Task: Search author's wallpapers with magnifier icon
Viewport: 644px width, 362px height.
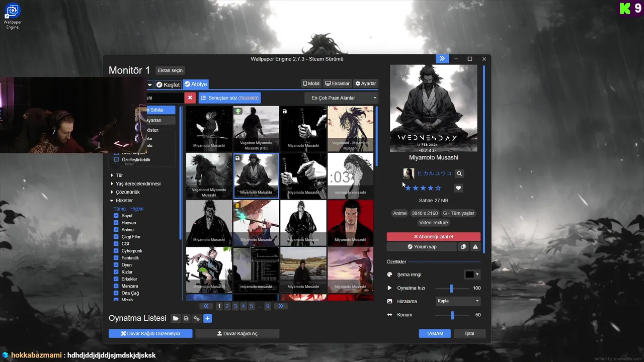Action: pyautogui.click(x=459, y=173)
